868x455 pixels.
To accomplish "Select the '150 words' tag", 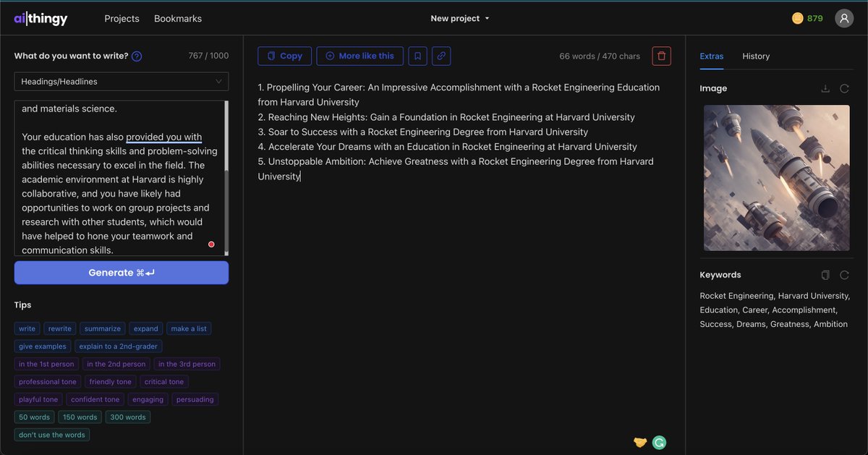I will click(80, 417).
